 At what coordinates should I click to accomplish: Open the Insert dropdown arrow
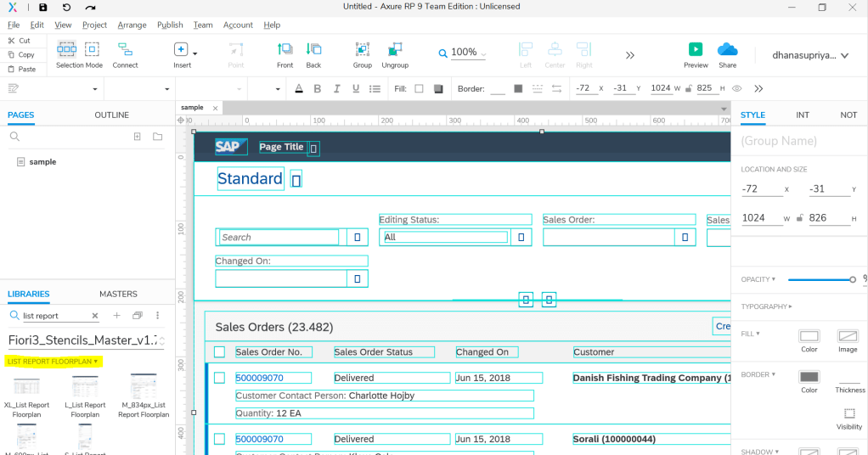pyautogui.click(x=195, y=53)
